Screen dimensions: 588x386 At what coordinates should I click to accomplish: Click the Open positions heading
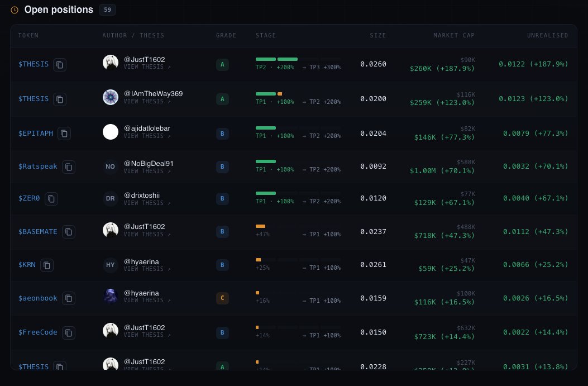tap(59, 9)
